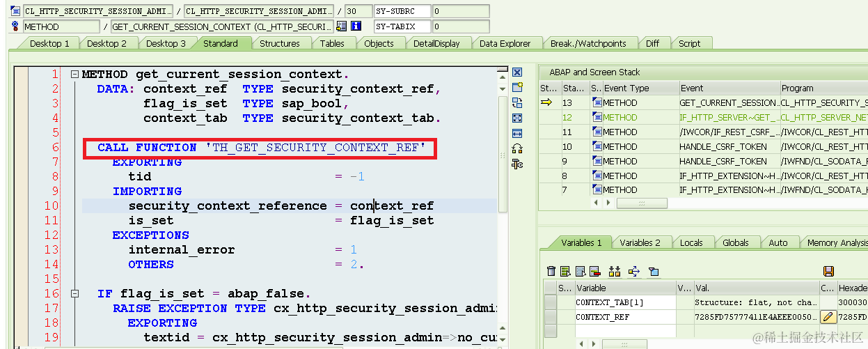The image size is (868, 349).
Task: Open the Tables tab
Action: (x=332, y=43)
